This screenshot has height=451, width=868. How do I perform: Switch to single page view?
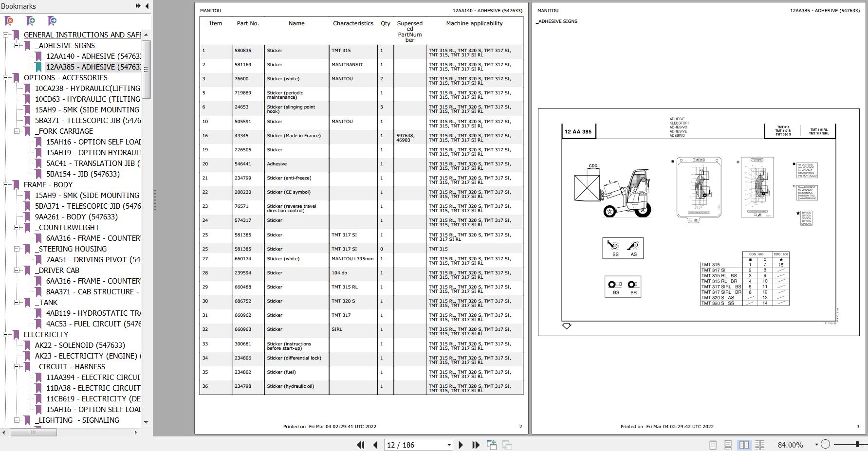coord(713,445)
